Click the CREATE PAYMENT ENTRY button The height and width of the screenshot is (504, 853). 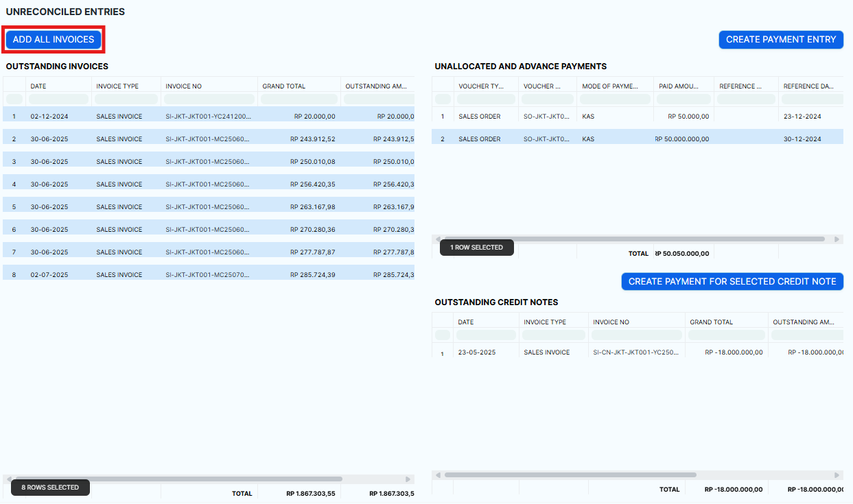coord(780,39)
